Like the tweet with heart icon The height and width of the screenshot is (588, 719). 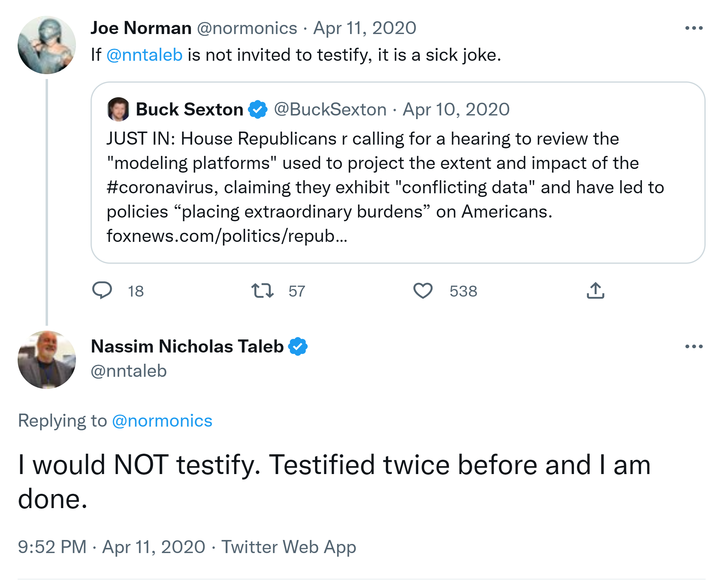click(x=423, y=291)
